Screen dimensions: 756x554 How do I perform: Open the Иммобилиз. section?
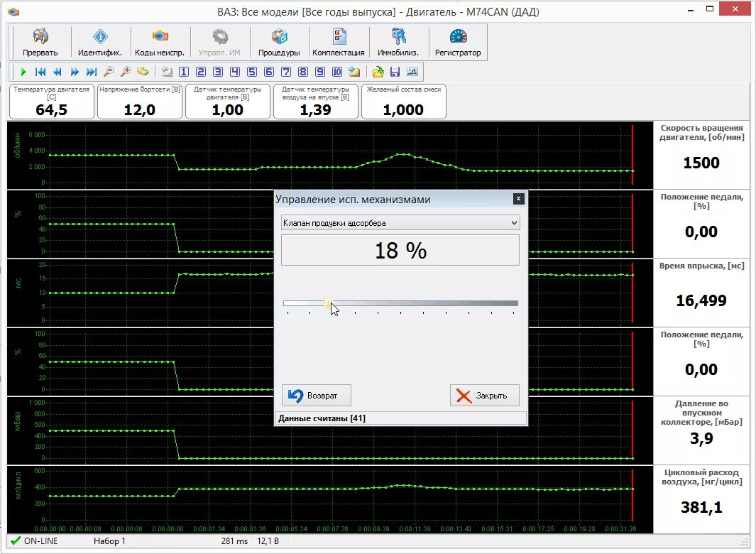coord(398,43)
